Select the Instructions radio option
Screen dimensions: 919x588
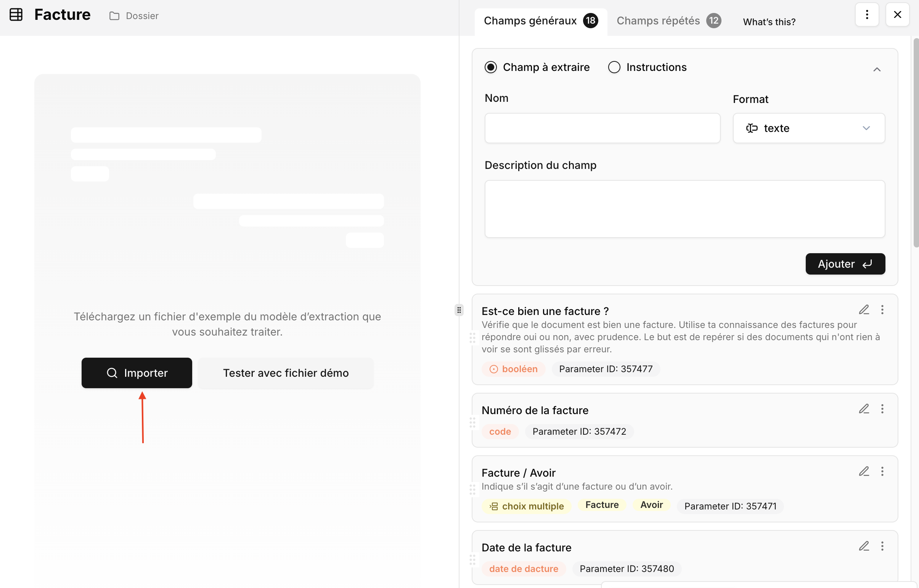(614, 67)
